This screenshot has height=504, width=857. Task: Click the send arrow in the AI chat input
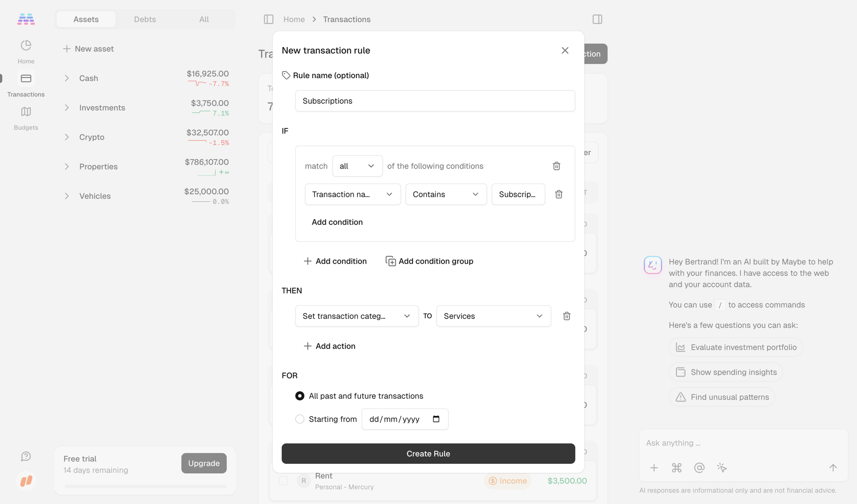tap(833, 468)
